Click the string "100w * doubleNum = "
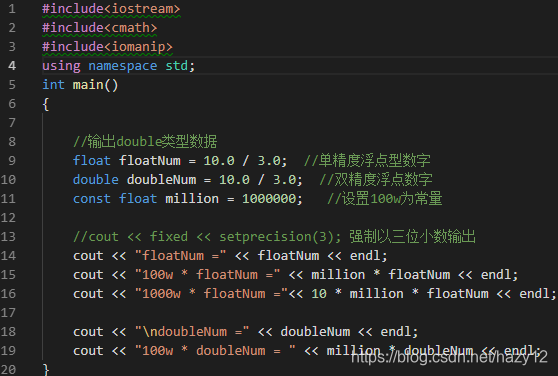This screenshot has height=376, width=558. point(215,351)
